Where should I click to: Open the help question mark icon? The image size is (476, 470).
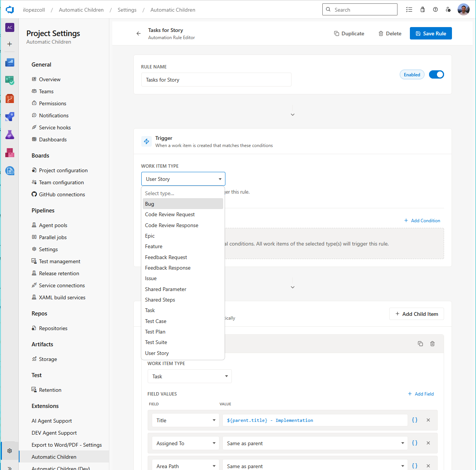(x=435, y=9)
